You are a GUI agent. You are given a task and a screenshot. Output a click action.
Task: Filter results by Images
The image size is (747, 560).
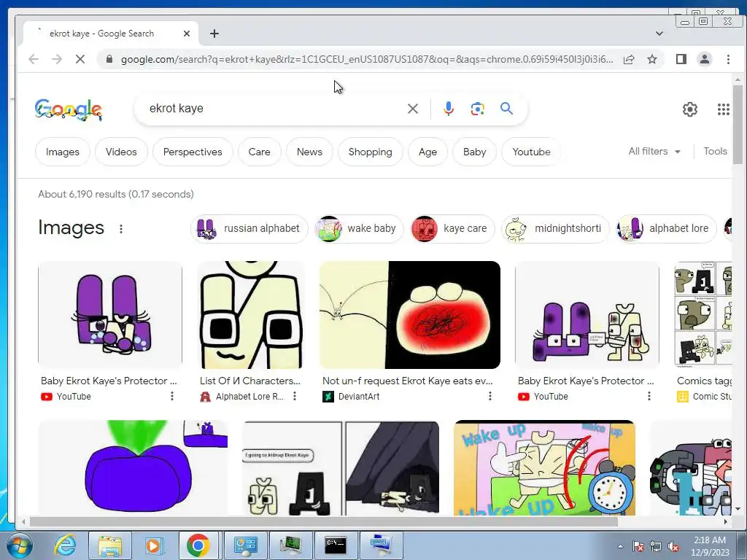pos(63,152)
